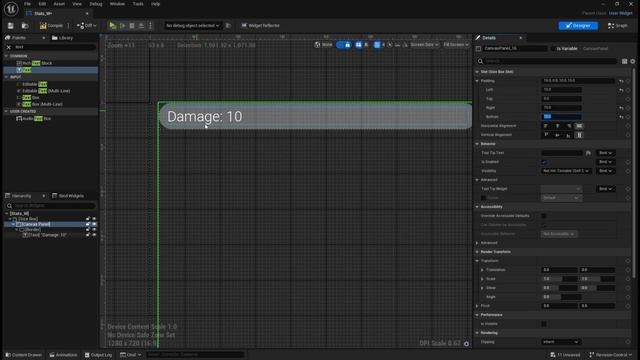Set vertical alignment to Fill
The image size is (640, 360).
[x=579, y=135]
